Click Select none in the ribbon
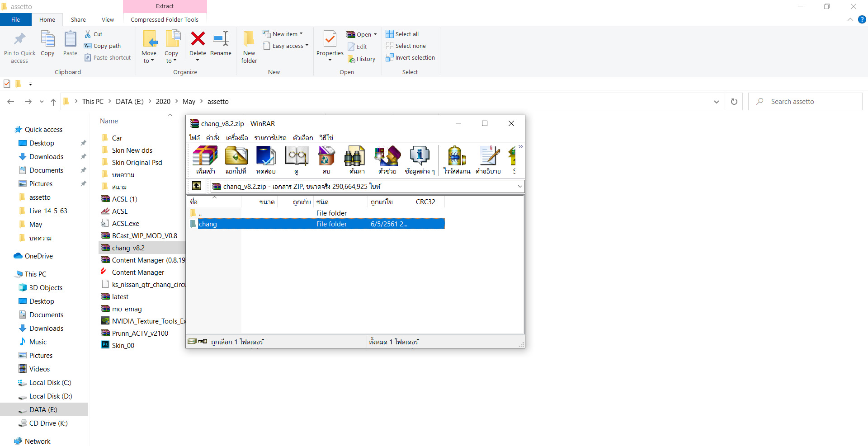Screen dimensions: 868x446 coord(406,46)
